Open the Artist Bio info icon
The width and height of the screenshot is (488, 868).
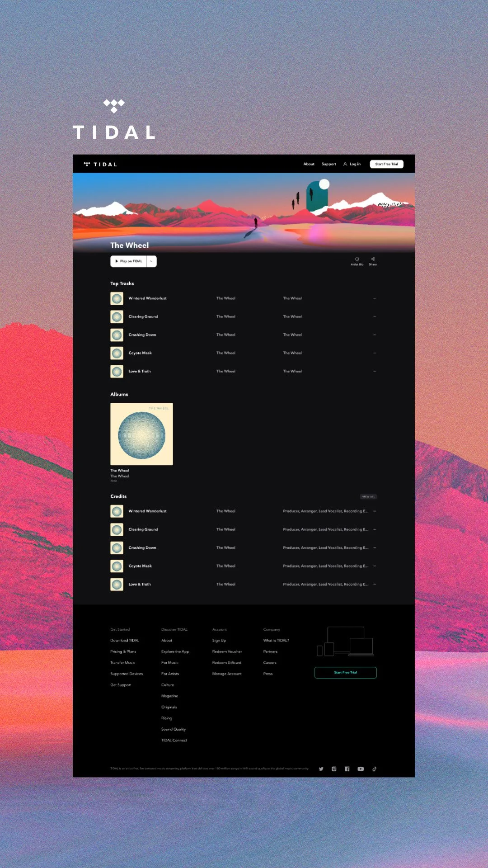click(357, 259)
